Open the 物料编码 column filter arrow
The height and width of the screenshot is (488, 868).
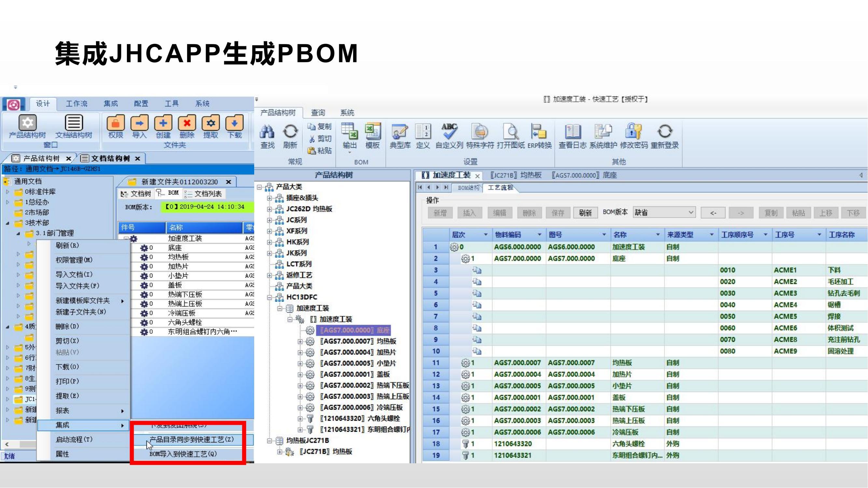click(x=540, y=235)
